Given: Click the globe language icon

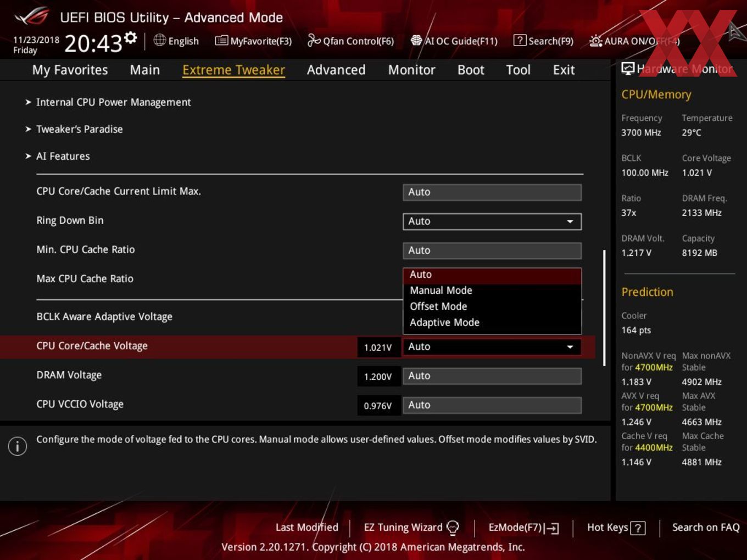Looking at the screenshot, I should [160, 40].
